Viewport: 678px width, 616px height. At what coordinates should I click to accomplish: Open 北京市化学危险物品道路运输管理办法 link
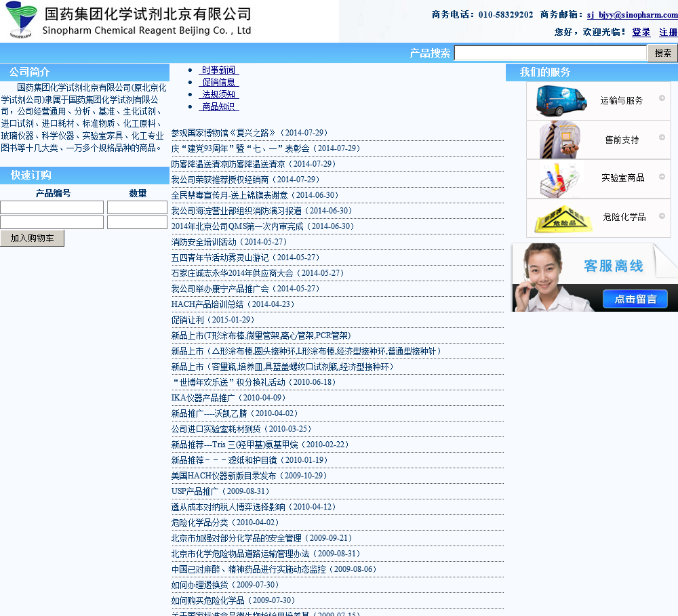click(266, 554)
